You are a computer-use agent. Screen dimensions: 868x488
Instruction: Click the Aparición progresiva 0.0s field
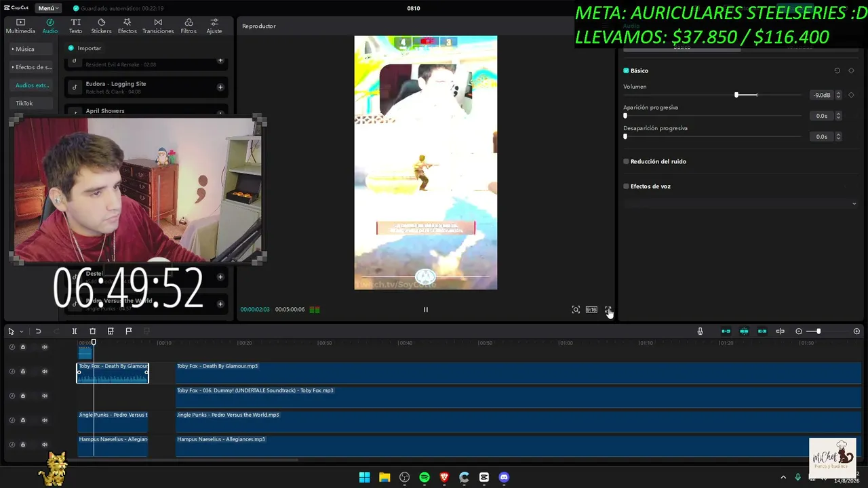(822, 116)
